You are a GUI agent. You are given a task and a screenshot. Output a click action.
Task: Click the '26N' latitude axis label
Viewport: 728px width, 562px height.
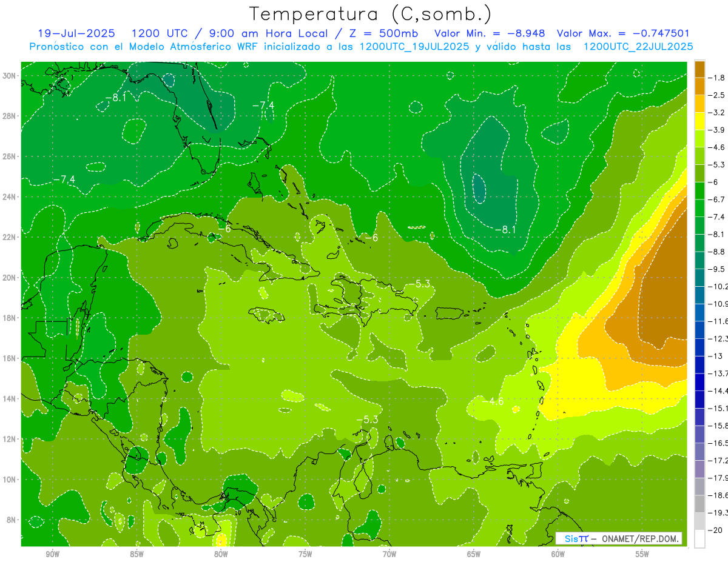coord(9,156)
